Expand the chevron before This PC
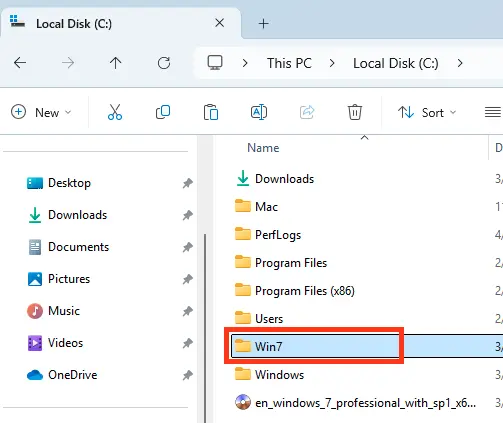This screenshot has height=423, width=503. point(245,63)
